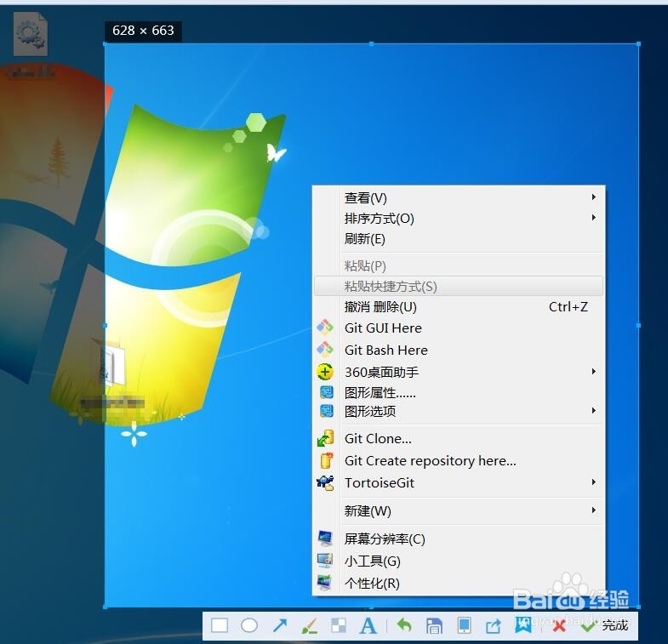Select the ellipse drawing tool

[249, 625]
